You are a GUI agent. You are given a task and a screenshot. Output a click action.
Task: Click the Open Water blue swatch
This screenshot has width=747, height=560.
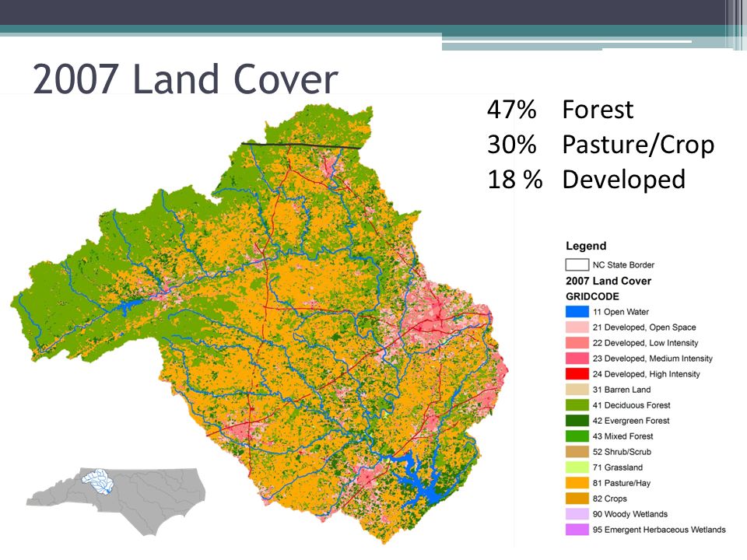click(577, 312)
